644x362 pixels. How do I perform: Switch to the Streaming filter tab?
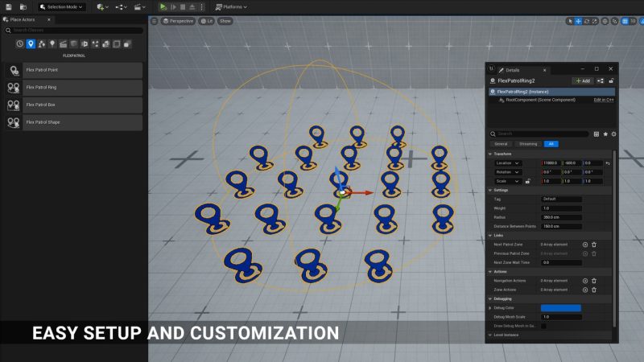(x=528, y=144)
